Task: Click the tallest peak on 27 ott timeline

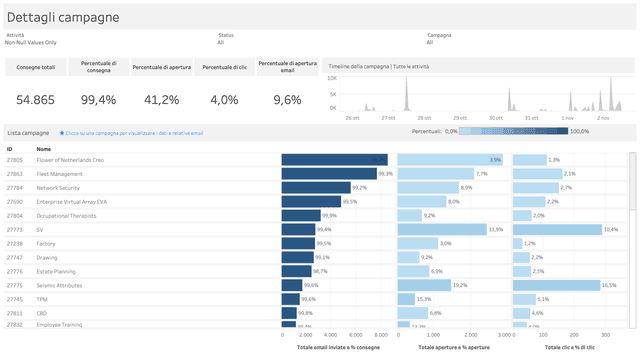Action: point(406,93)
